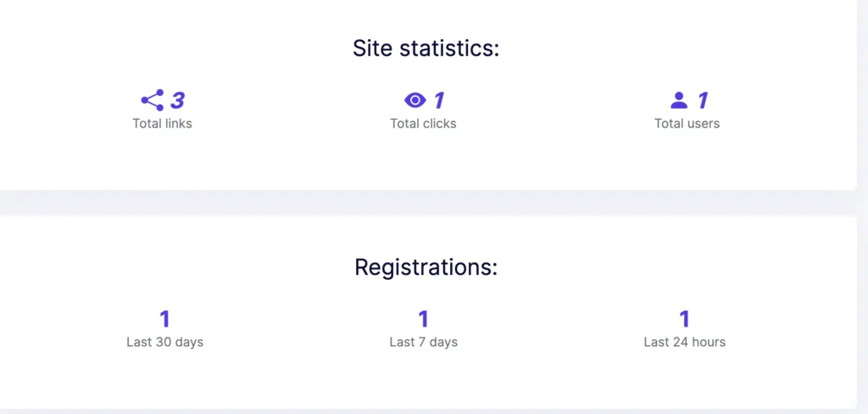Select the number beside the user icon
This screenshot has height=414, width=868.
[703, 100]
